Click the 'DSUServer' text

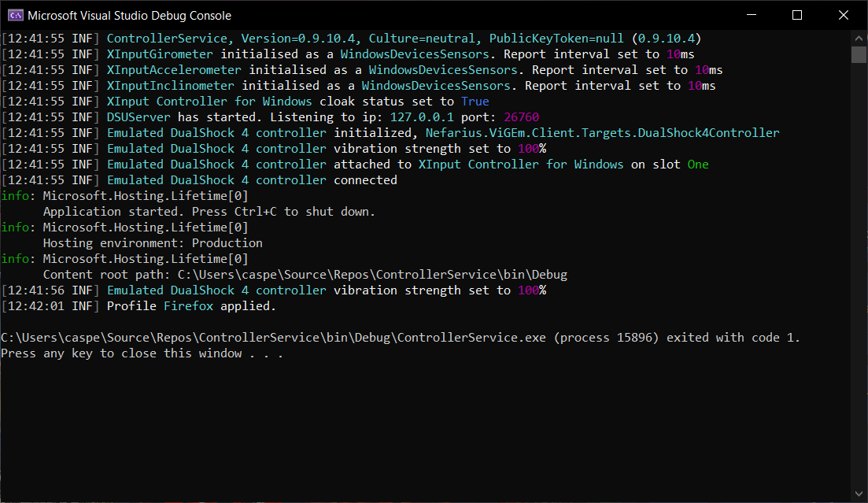click(x=139, y=117)
